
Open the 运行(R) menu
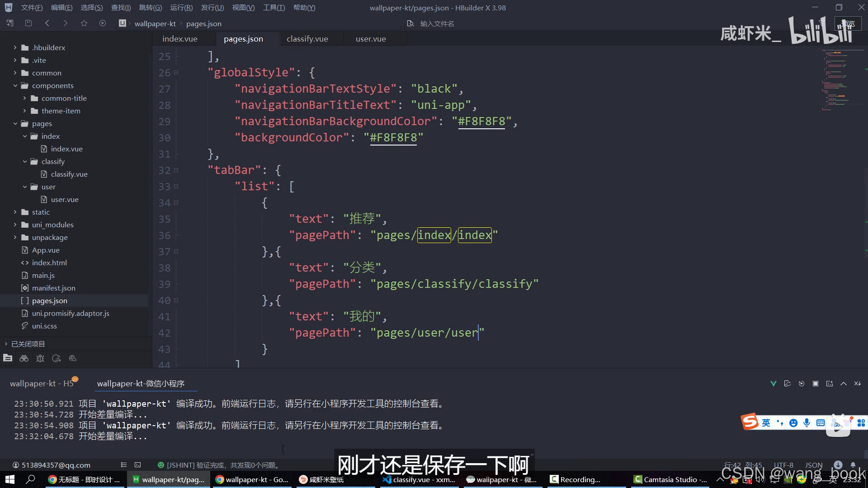coord(181,8)
